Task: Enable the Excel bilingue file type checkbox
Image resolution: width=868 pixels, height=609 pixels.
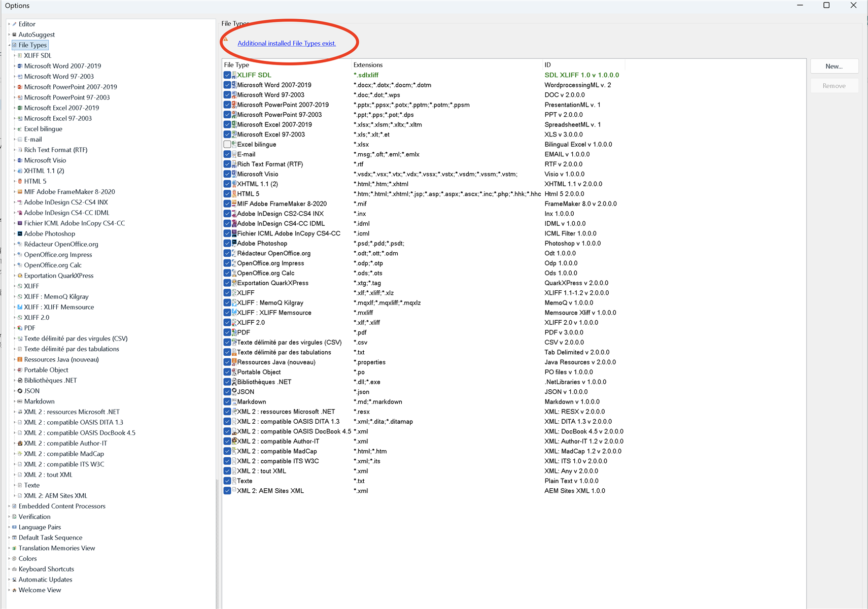Action: 227,144
